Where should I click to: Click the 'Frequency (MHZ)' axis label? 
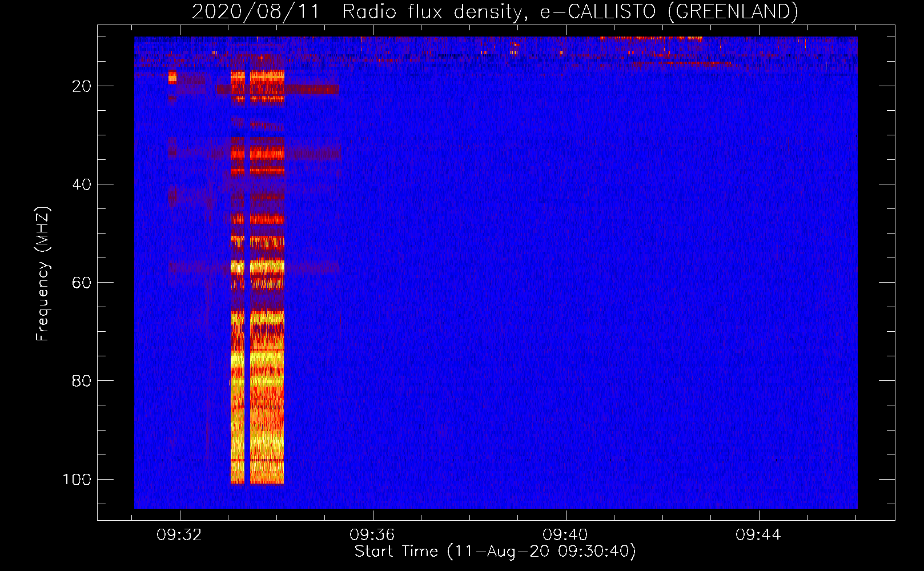point(43,274)
